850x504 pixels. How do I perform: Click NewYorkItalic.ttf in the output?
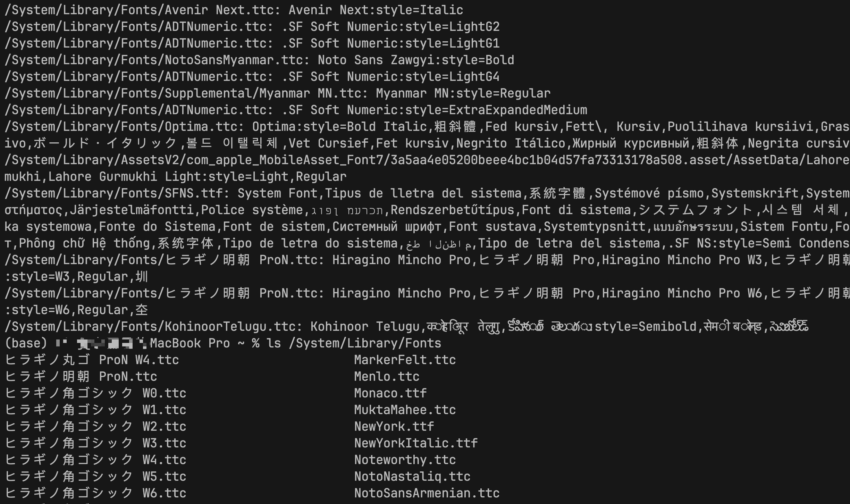coord(416,443)
